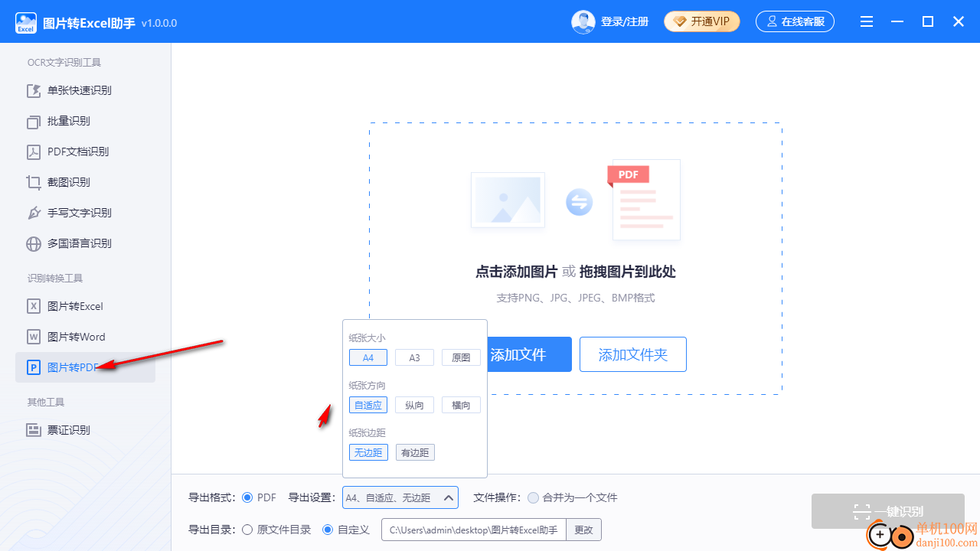980x551 pixels.
Task: Open 在线客服 support
Action: (795, 21)
